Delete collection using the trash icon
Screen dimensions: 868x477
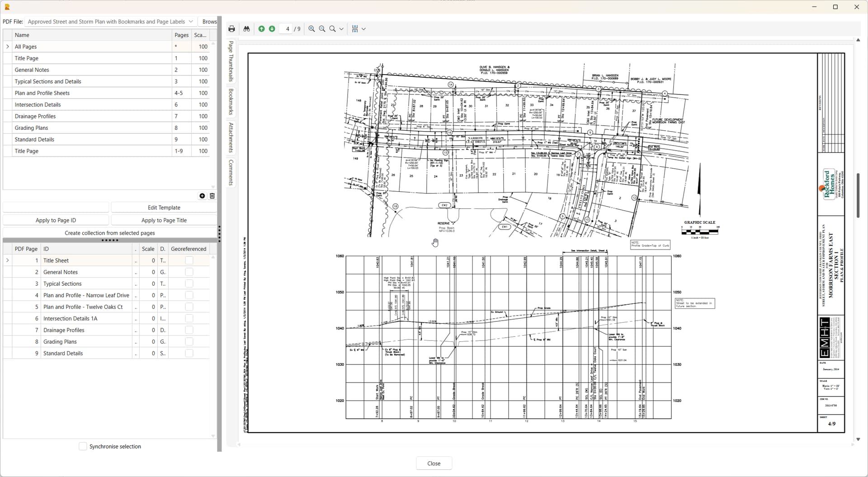point(212,196)
